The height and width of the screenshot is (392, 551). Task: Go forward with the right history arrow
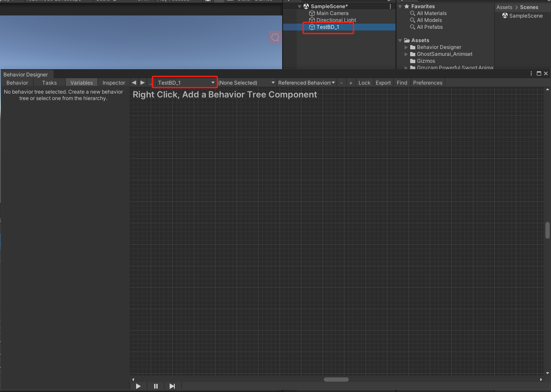[143, 82]
